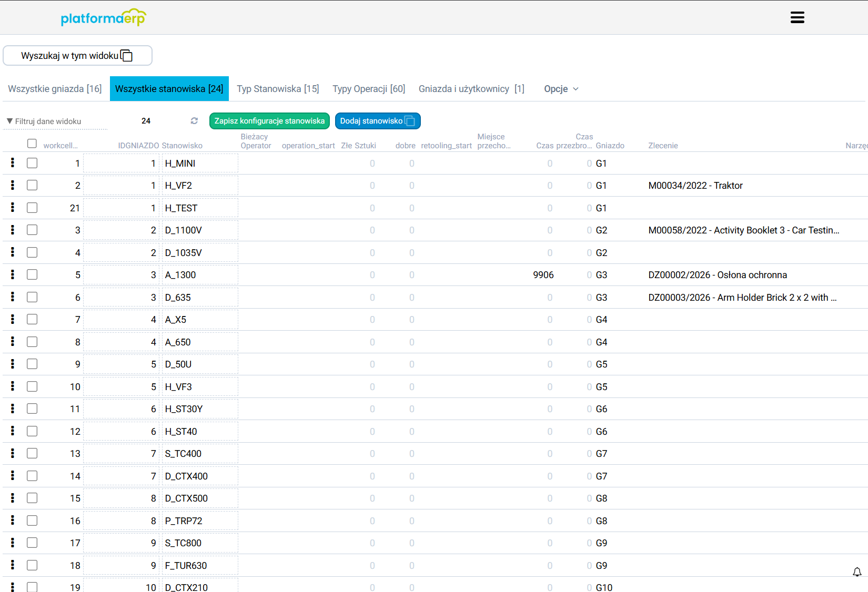
Task: Open row menu dots for A_1300
Action: tap(13, 274)
